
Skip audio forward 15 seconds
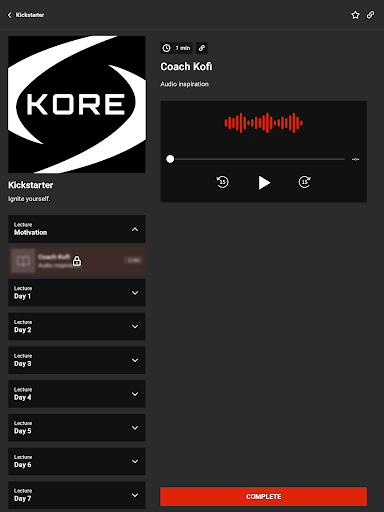[x=305, y=182]
